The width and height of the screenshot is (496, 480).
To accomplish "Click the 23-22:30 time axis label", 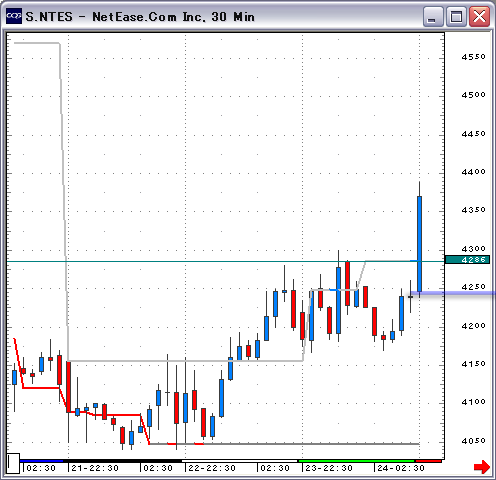I will (329, 468).
